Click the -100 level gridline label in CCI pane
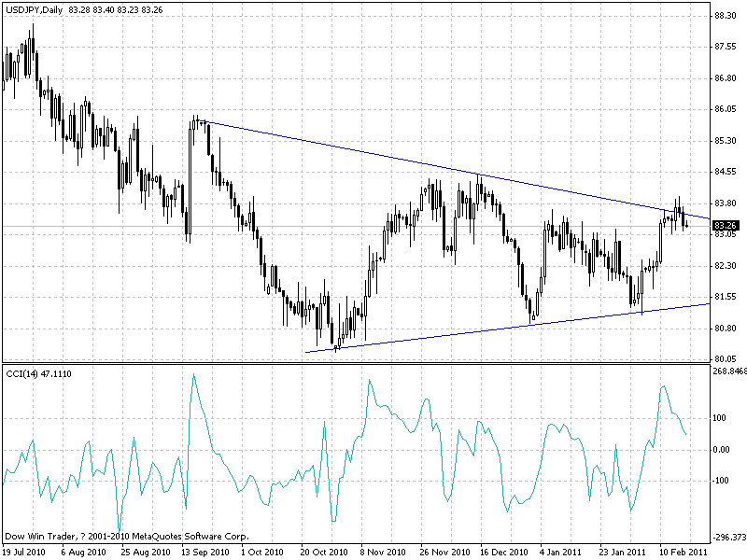Image resolution: width=747 pixels, height=560 pixels. click(x=719, y=482)
